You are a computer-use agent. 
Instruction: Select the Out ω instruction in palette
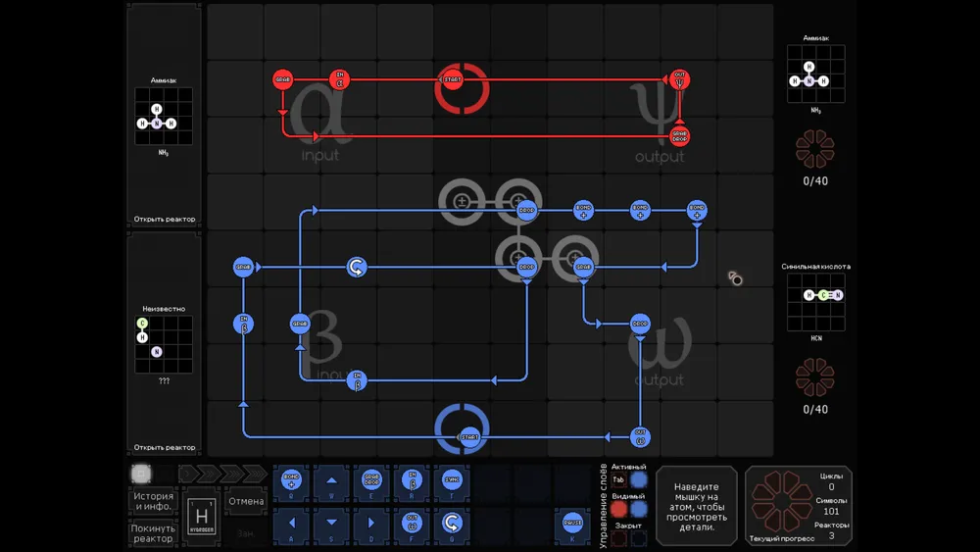pyautogui.click(x=412, y=522)
